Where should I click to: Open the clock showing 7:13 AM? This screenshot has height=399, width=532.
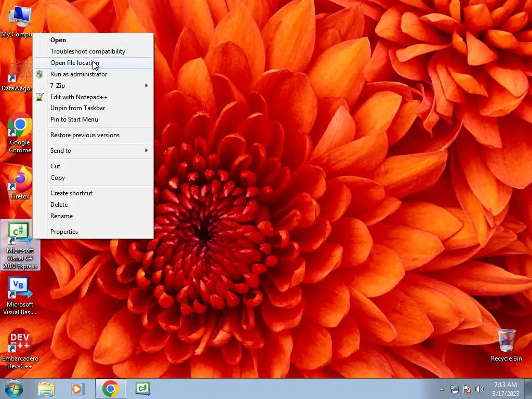506,389
